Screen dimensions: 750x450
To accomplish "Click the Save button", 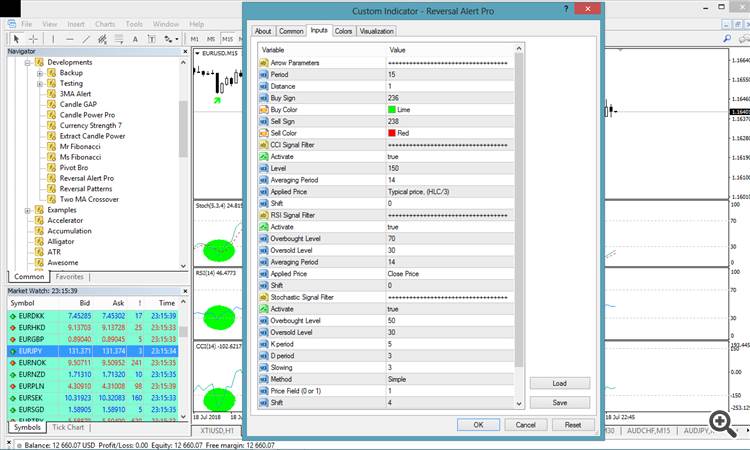I will click(560, 403).
